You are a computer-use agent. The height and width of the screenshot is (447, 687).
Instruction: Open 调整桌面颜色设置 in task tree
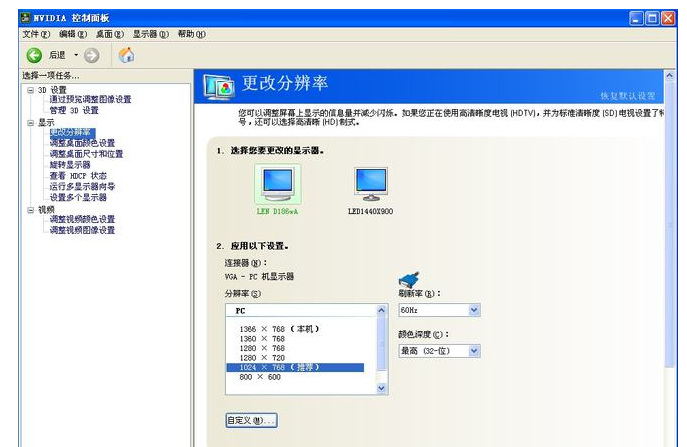[89, 143]
